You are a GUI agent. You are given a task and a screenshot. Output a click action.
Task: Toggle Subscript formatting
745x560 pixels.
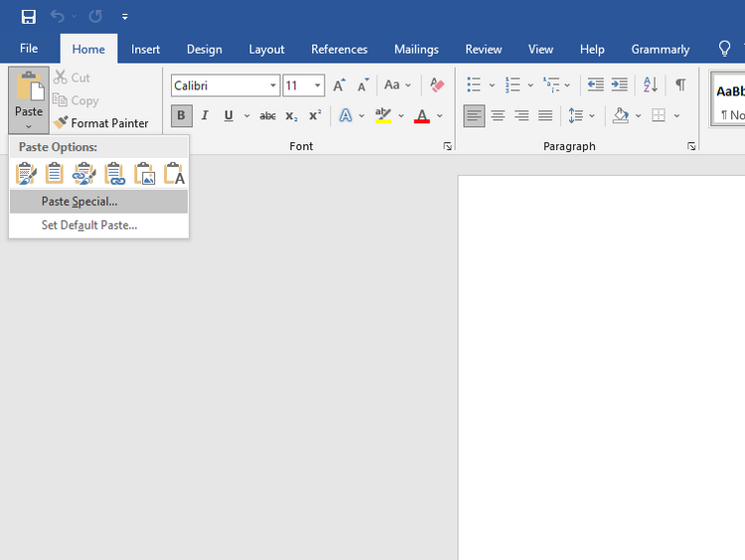[x=291, y=115]
